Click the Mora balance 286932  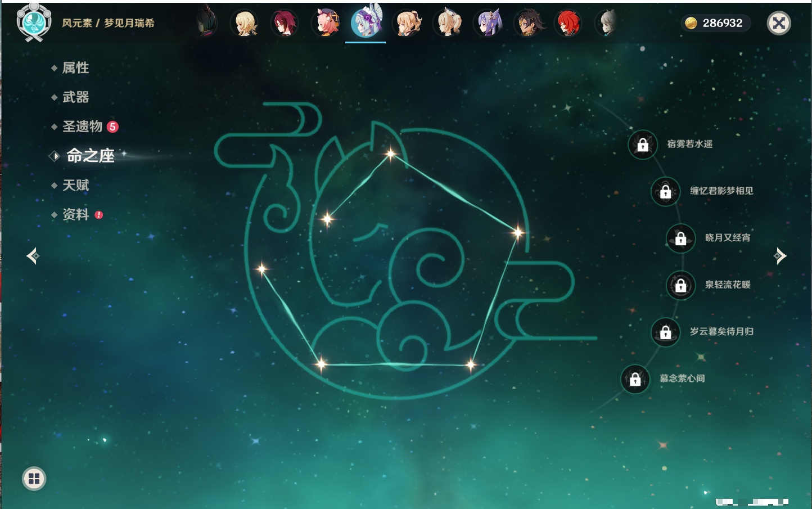[x=723, y=23]
